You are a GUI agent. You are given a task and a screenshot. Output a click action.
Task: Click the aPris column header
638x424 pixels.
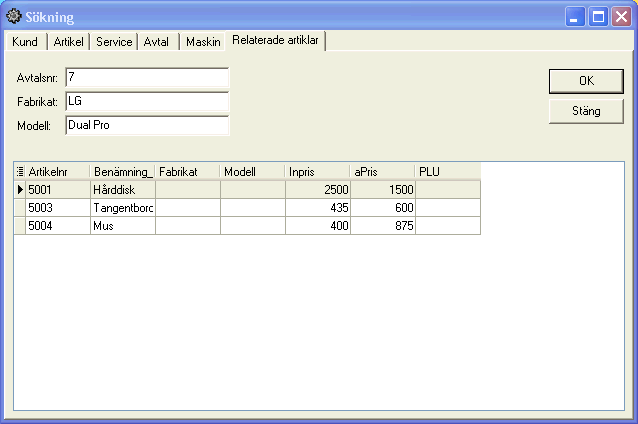coord(382,172)
